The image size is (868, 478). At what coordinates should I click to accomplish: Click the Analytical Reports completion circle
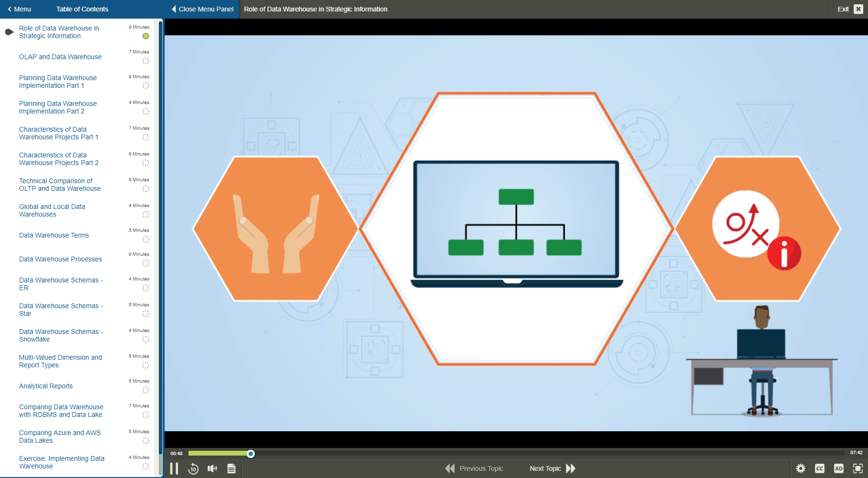[x=146, y=390]
